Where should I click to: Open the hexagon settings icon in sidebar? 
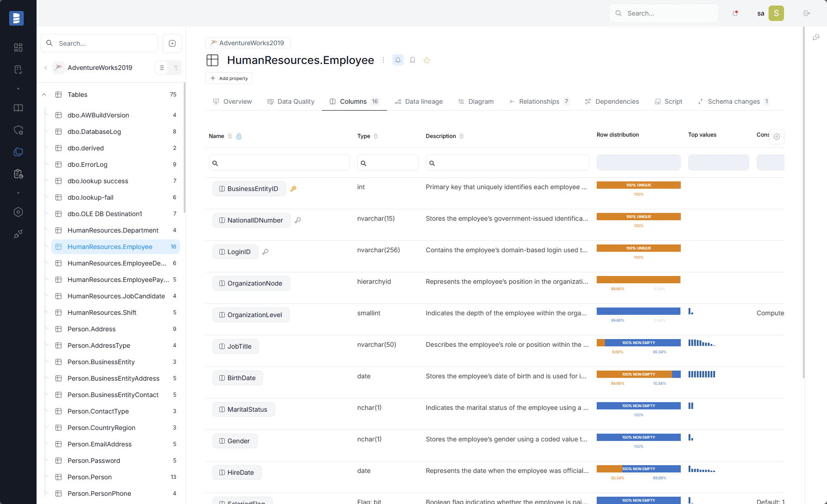point(18,212)
